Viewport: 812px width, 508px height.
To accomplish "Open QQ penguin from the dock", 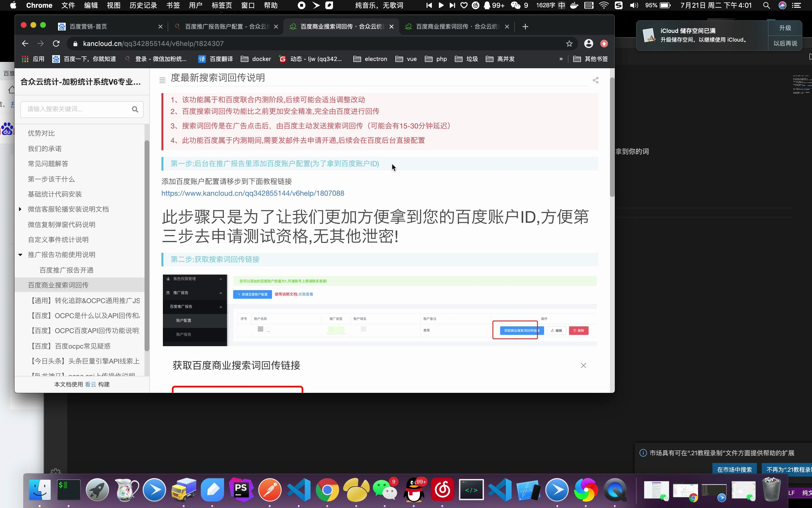I will (x=413, y=490).
